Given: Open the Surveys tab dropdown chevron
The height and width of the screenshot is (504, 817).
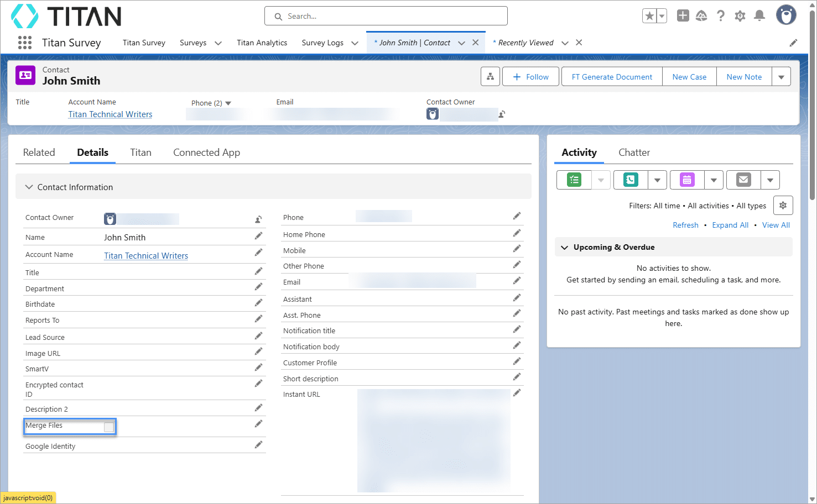Looking at the screenshot, I should tap(218, 43).
